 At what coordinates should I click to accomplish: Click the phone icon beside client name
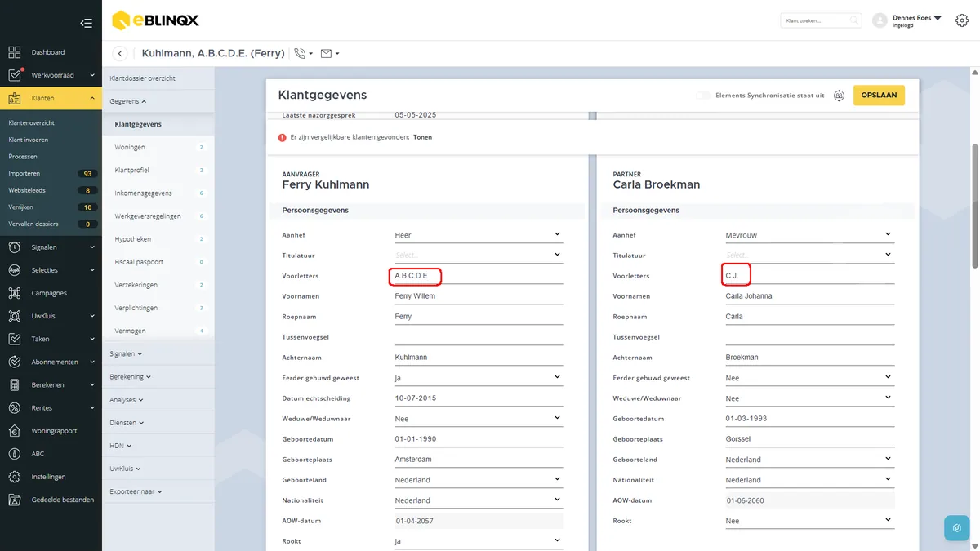pyautogui.click(x=301, y=53)
